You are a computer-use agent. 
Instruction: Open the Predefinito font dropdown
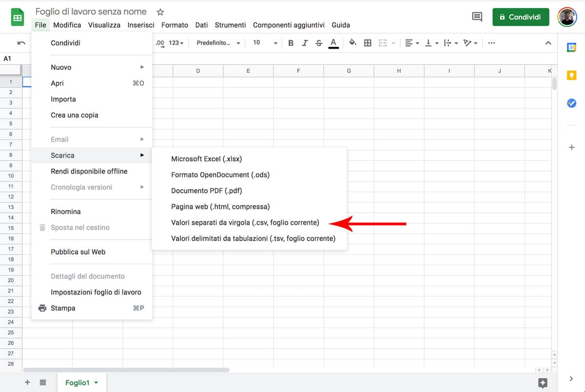point(218,43)
